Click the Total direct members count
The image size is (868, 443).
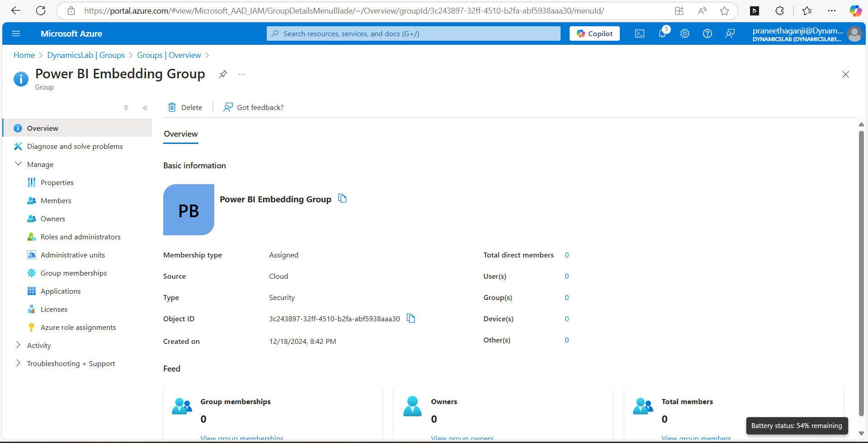click(x=566, y=255)
